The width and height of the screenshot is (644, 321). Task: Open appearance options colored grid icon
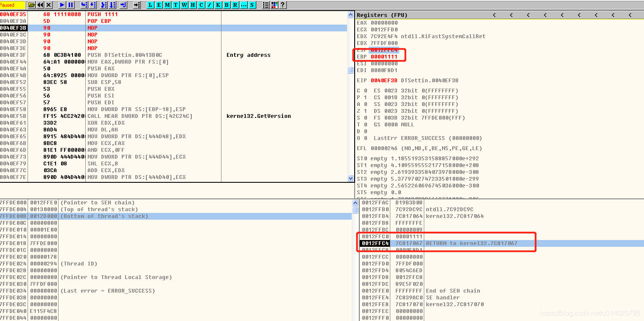coord(274,5)
